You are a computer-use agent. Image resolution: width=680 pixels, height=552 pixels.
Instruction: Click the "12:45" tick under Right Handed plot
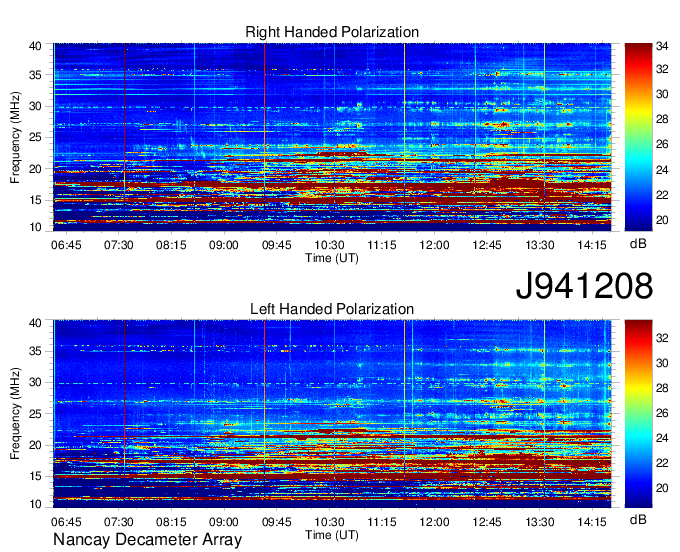coord(487,245)
